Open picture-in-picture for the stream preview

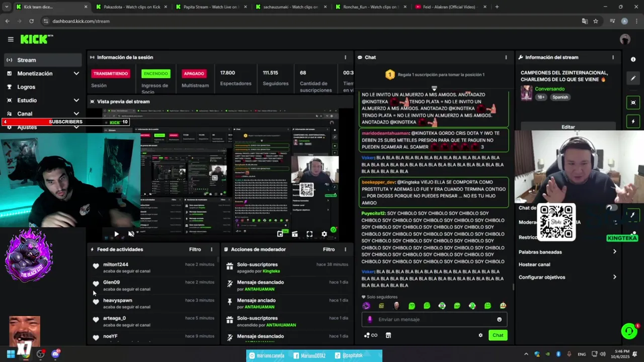click(280, 234)
